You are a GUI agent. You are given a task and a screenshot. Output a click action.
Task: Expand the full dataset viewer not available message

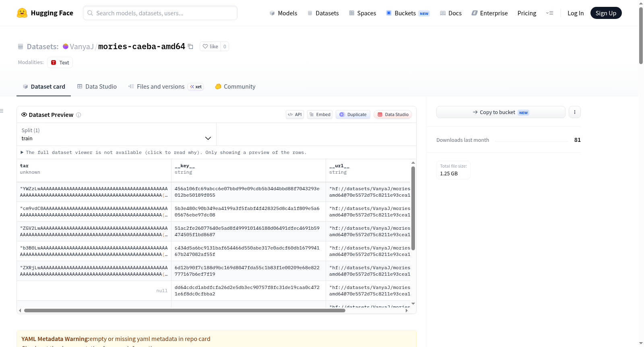[x=164, y=152]
